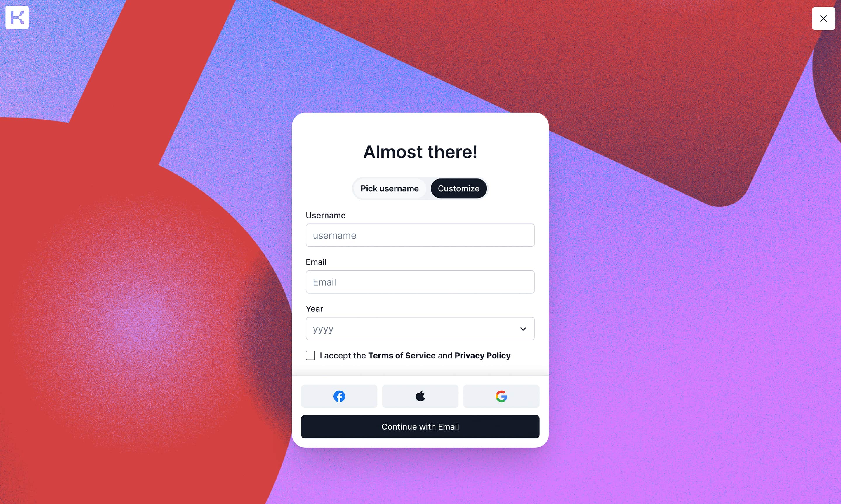This screenshot has width=841, height=504.
Task: Switch to Pick username tab
Action: 389,188
